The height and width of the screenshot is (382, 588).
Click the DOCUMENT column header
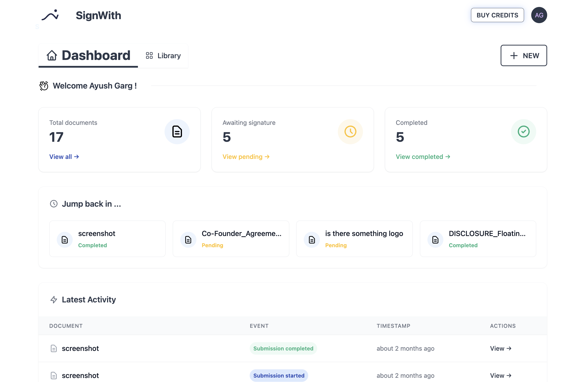66,326
